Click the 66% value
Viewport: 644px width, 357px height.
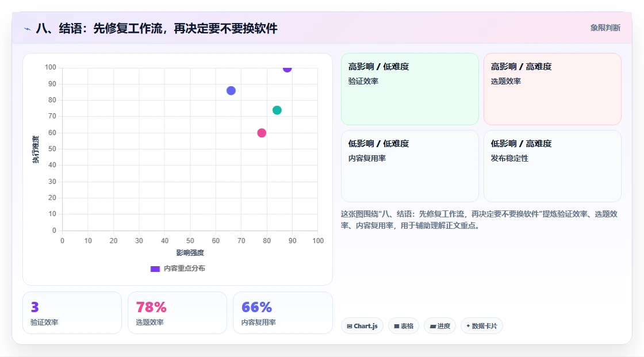click(256, 307)
